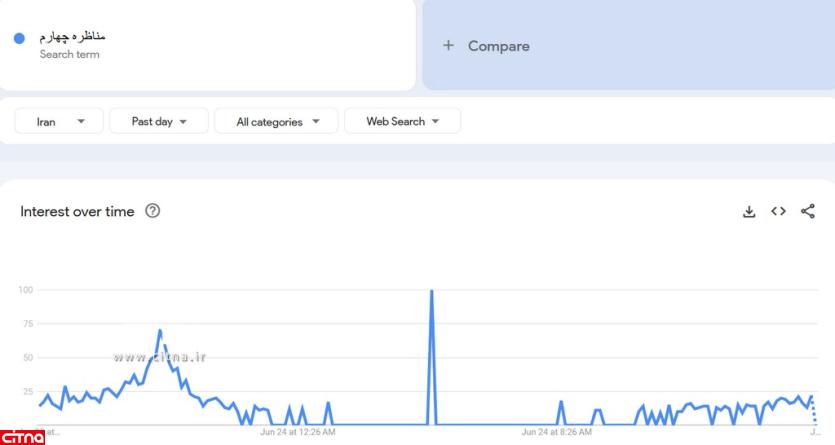Image resolution: width=835 pixels, height=445 pixels.
Task: Click the Compare text to add term
Action: (x=498, y=46)
